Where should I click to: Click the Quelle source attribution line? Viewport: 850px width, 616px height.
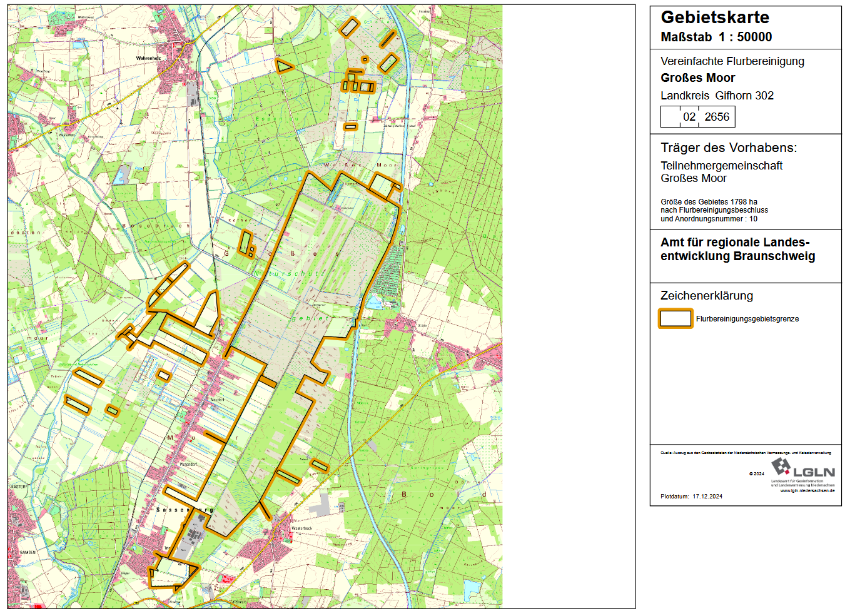click(746, 453)
